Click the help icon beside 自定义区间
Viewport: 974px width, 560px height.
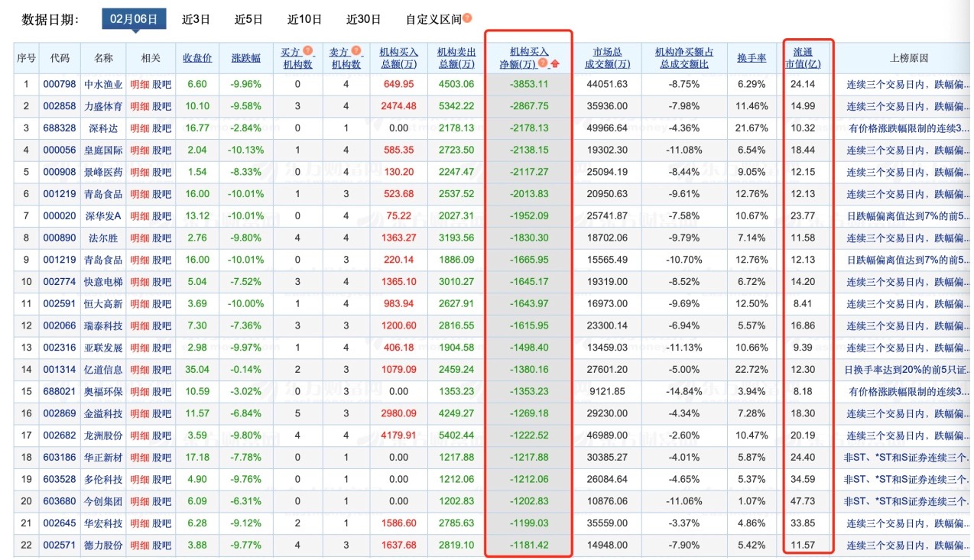tap(467, 18)
